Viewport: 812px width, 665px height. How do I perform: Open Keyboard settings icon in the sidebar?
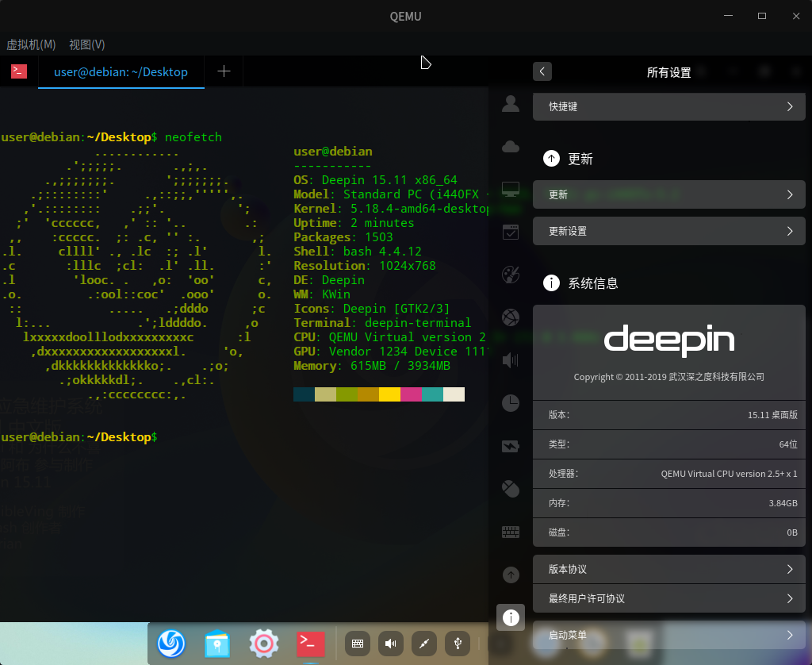point(511,531)
